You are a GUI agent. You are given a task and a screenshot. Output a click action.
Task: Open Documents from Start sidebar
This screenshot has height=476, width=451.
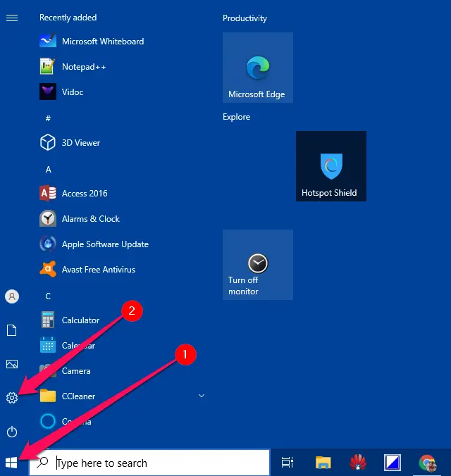click(x=12, y=330)
